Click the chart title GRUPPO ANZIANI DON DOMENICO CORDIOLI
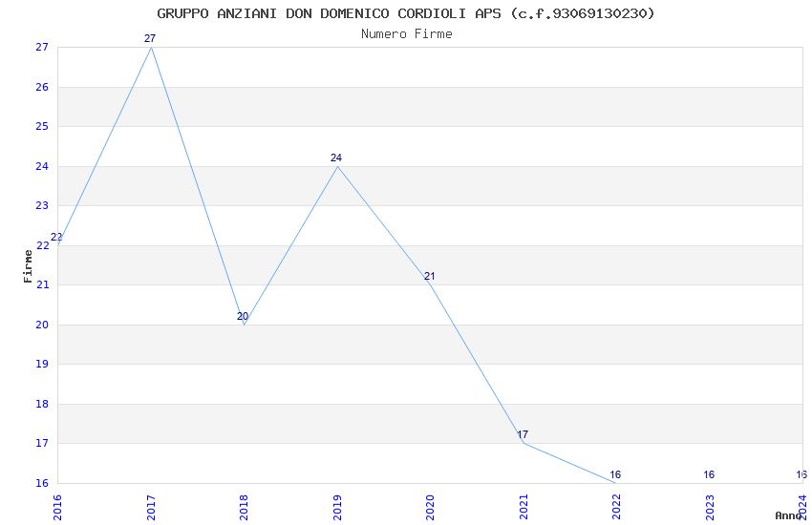Screen dimensions: 812x525 406,13
